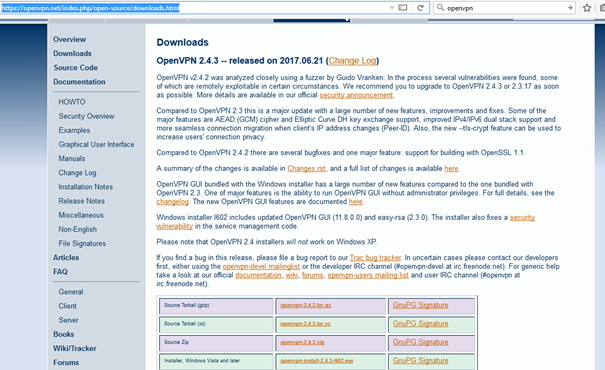This screenshot has height=370, width=605.
Task: Open Source Code in the sidebar
Action: [x=75, y=68]
